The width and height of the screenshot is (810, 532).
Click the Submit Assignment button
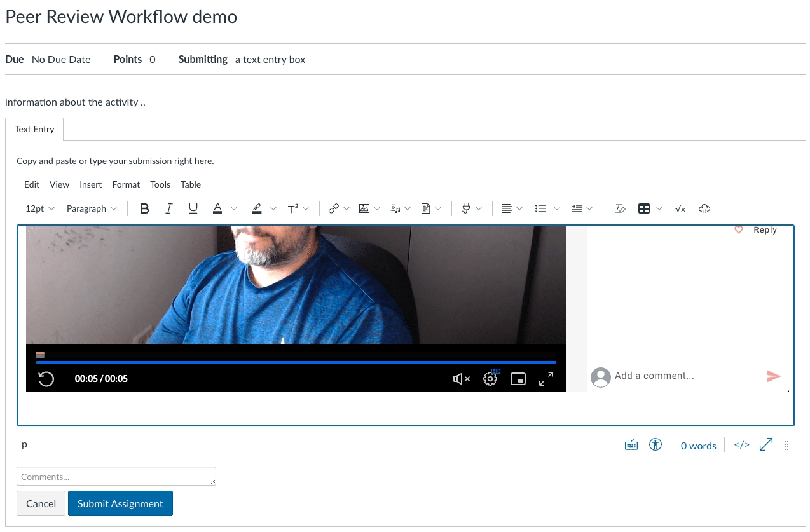coord(120,503)
